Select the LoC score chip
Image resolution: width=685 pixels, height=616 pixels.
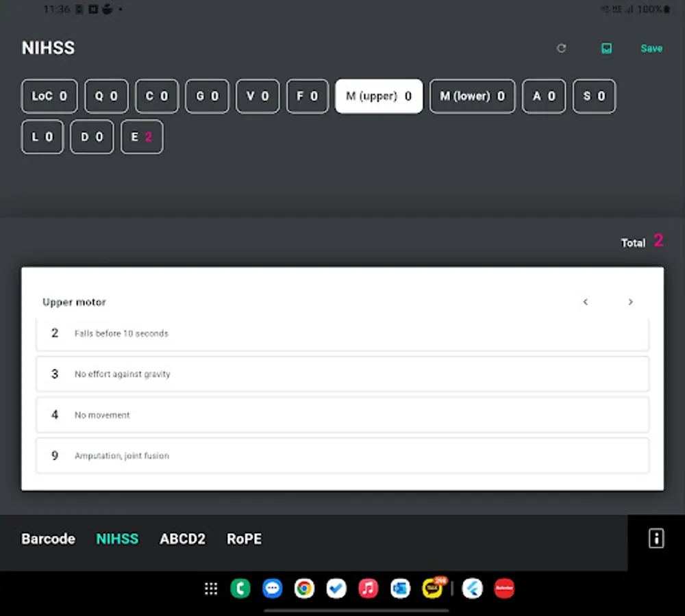[x=49, y=96]
